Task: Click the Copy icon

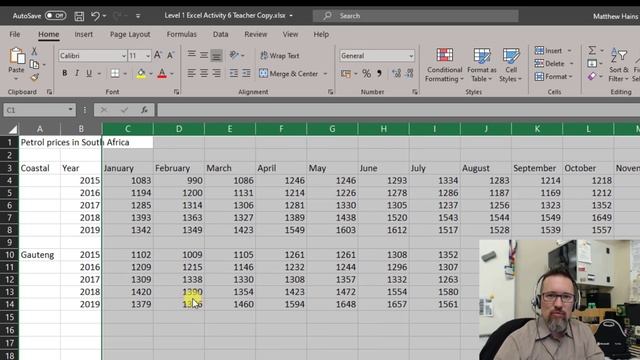Action: tap(34, 64)
